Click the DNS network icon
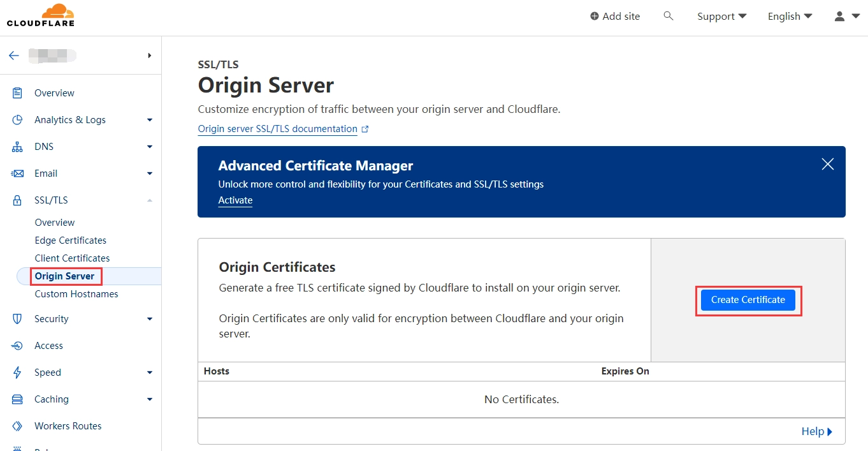This screenshot has height=451, width=868. tap(18, 147)
